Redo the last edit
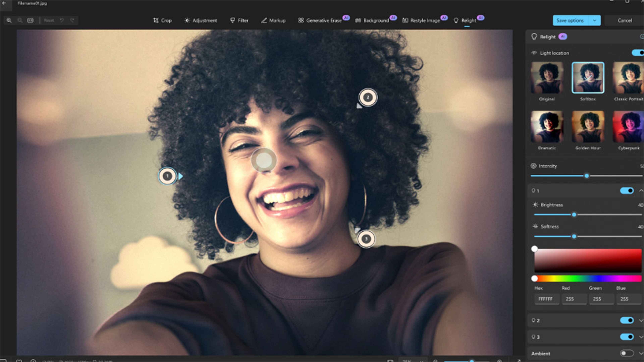The width and height of the screenshot is (644, 362). click(x=72, y=20)
